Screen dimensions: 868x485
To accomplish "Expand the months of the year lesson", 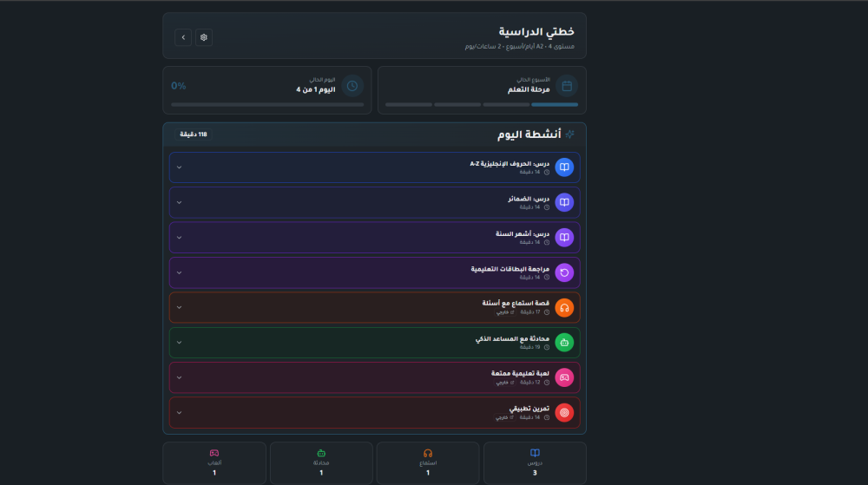I will click(x=180, y=237).
